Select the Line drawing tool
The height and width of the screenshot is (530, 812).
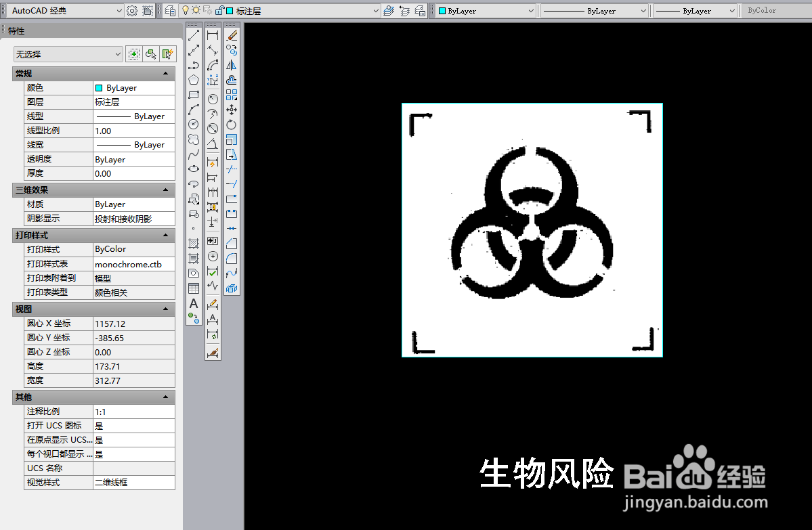194,36
